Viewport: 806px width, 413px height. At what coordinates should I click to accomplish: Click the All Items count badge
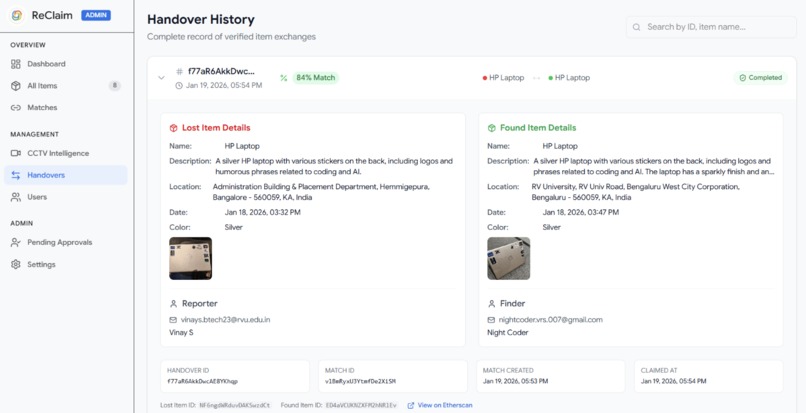pyautogui.click(x=115, y=85)
